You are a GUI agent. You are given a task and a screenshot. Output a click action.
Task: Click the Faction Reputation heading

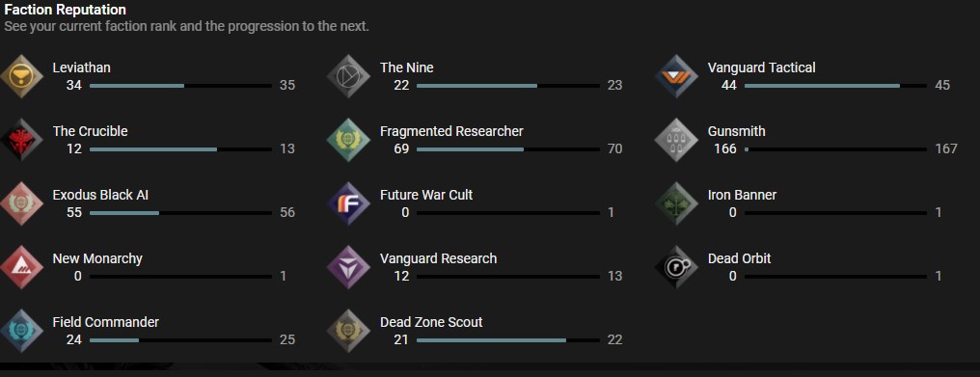pos(65,10)
